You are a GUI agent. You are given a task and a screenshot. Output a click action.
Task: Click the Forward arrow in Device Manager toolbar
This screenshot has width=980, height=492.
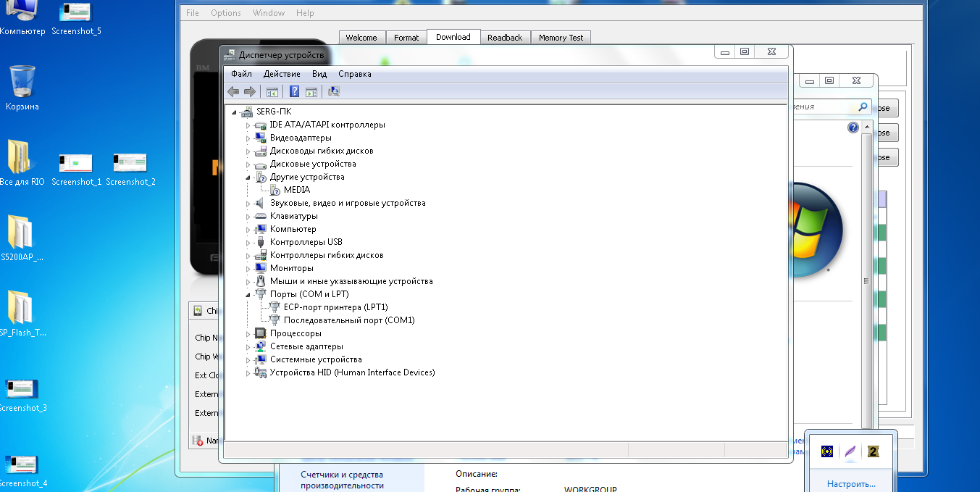[x=250, y=91]
